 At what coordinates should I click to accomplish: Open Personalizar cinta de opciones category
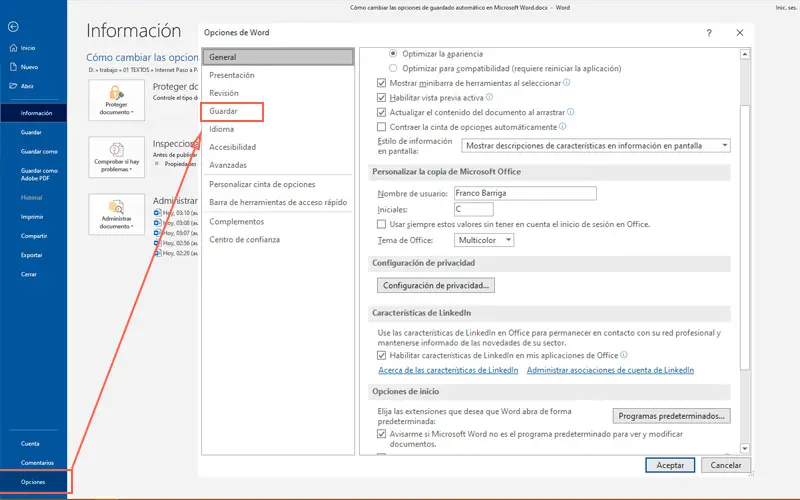click(278, 184)
